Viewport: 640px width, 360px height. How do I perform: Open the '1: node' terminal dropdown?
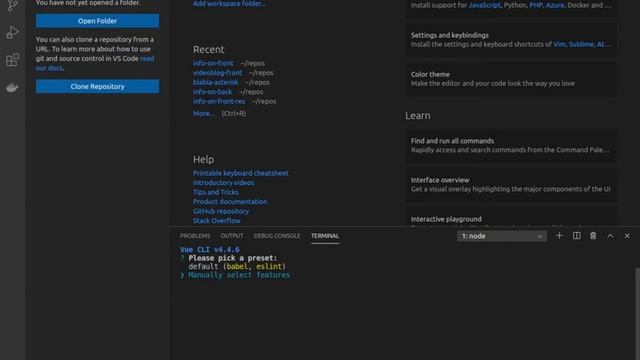click(x=502, y=236)
